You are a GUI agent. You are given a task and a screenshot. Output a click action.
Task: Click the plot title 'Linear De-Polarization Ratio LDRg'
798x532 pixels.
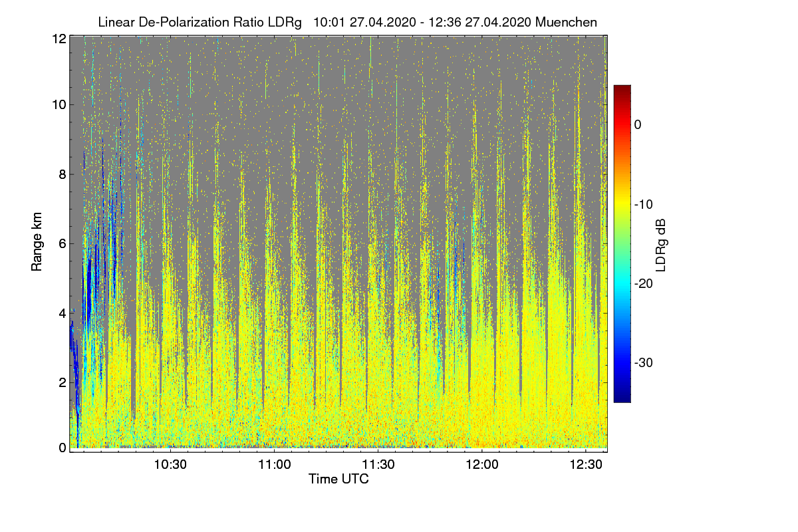coord(199,22)
